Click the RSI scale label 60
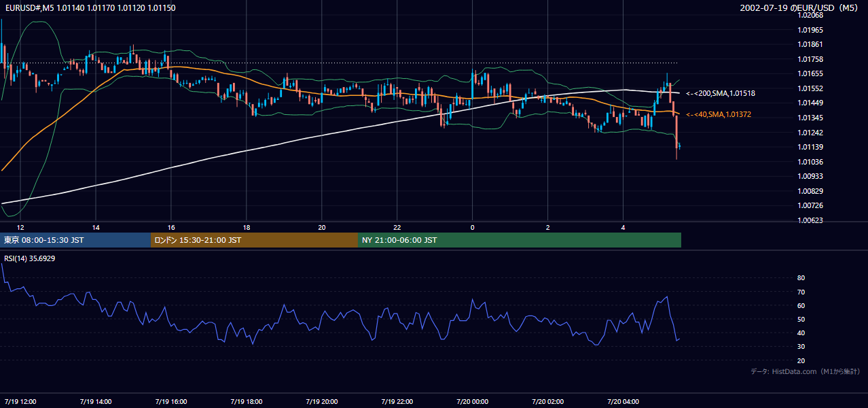 801,305
